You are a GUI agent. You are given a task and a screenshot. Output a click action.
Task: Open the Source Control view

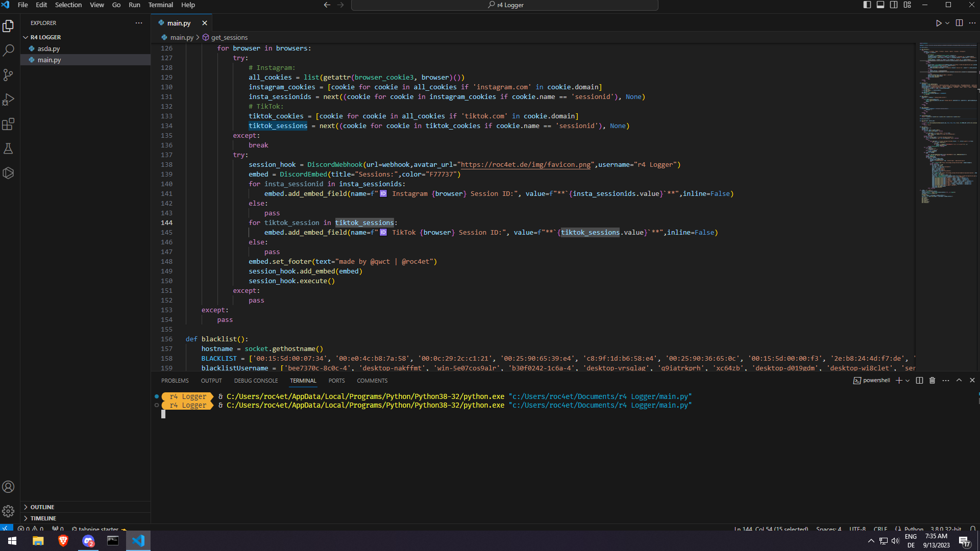(8, 75)
